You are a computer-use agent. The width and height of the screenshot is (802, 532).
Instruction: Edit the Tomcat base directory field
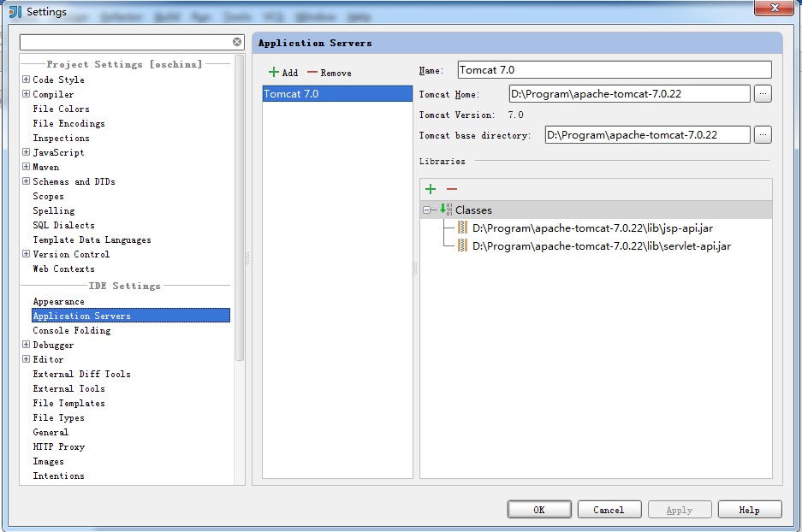[648, 135]
